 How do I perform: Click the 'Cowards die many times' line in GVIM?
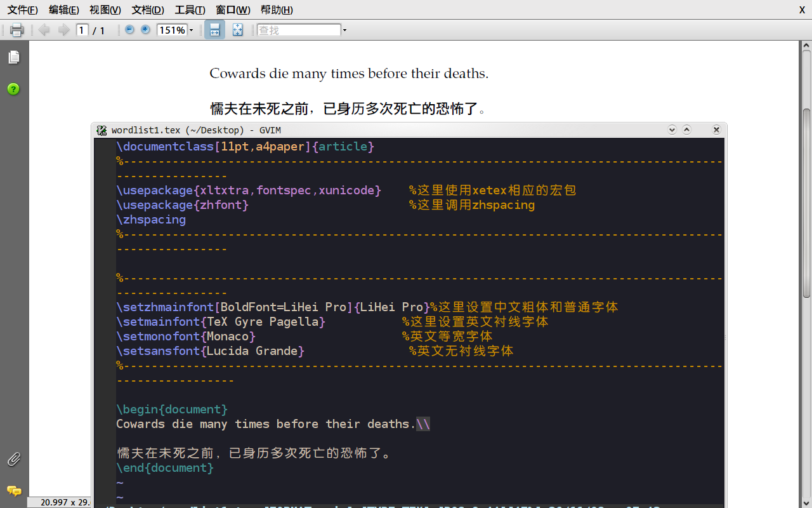(273, 424)
